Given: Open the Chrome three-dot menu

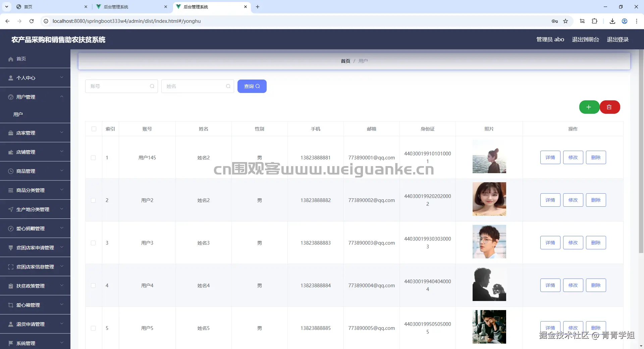Looking at the screenshot, I should click(x=637, y=21).
